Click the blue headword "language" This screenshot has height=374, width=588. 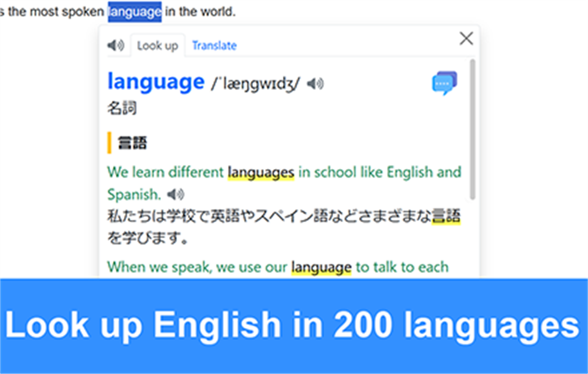coord(156,82)
